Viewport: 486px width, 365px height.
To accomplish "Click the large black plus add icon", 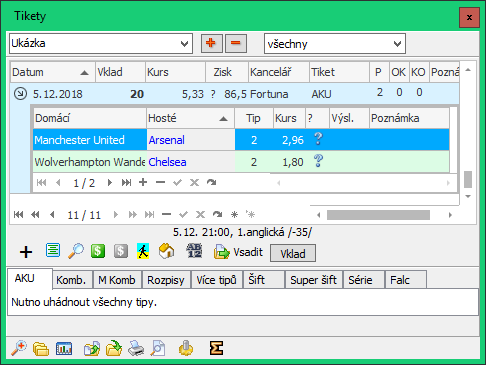I will pyautogui.click(x=26, y=252).
